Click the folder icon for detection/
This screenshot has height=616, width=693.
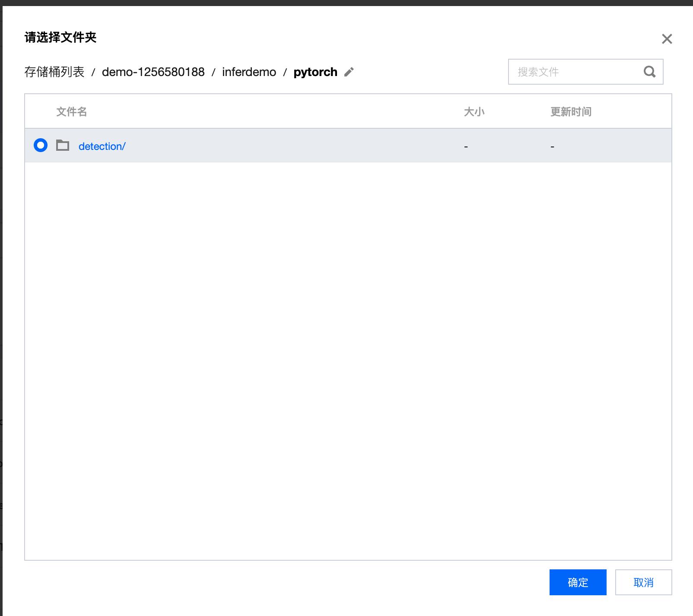pyautogui.click(x=63, y=146)
